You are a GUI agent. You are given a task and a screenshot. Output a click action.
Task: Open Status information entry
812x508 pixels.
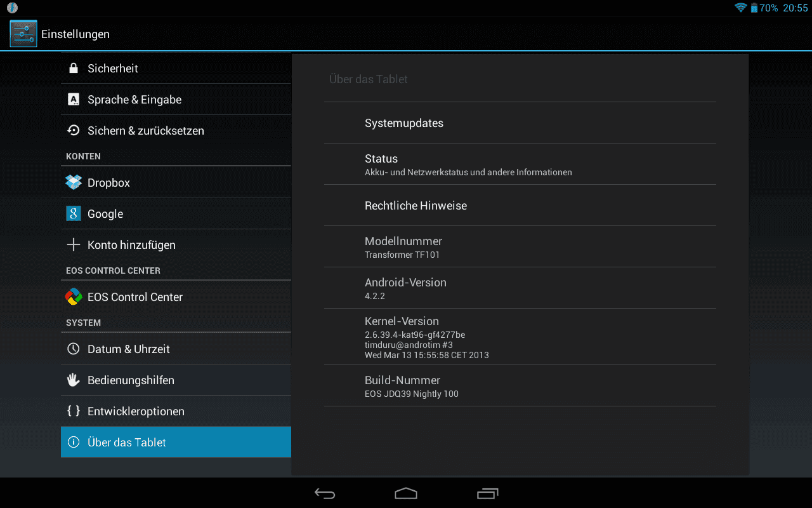(x=520, y=164)
